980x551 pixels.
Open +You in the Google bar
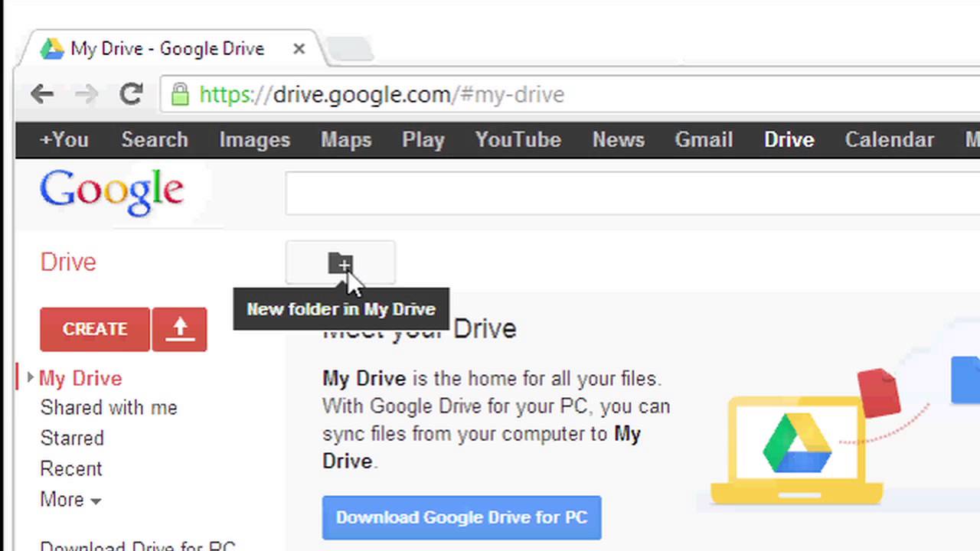coord(64,140)
